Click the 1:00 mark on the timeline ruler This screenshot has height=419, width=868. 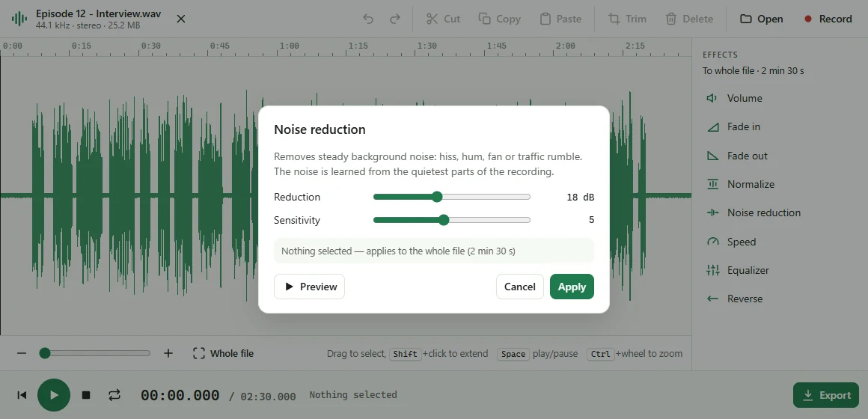290,46
